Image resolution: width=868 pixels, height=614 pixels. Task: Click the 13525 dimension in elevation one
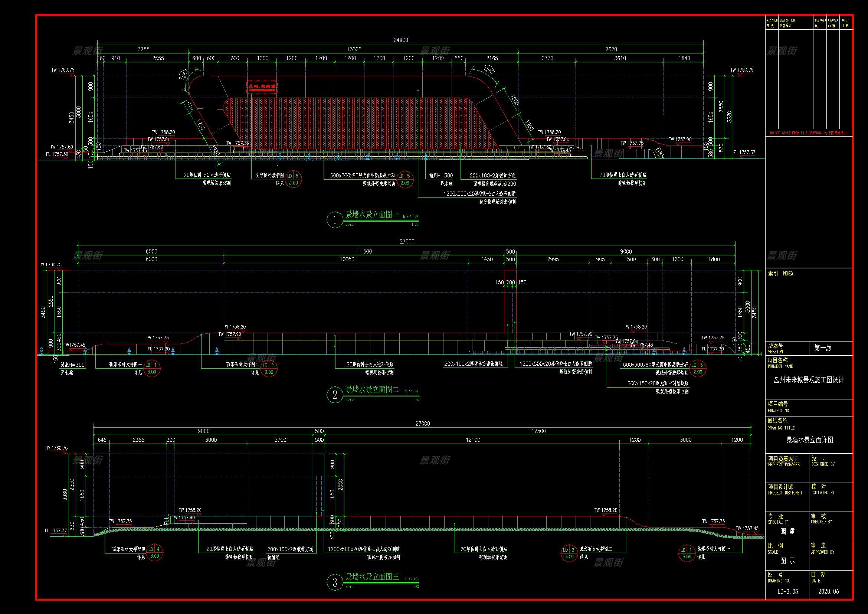point(354,49)
